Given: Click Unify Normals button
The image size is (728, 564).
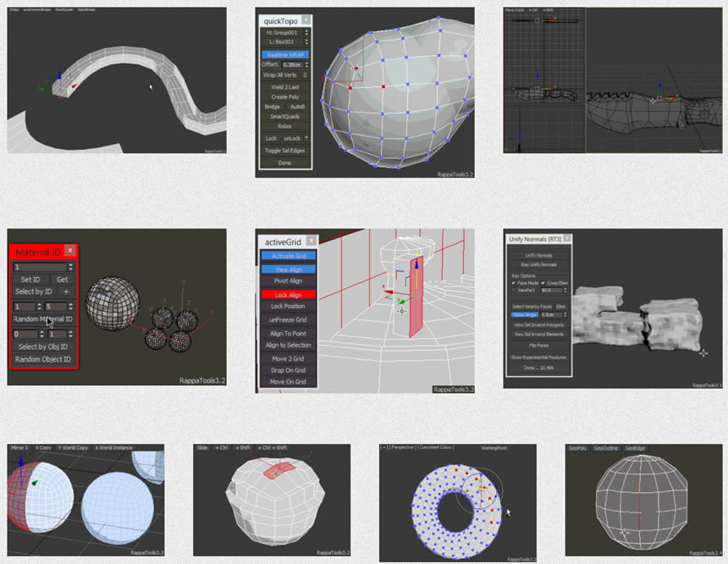Looking at the screenshot, I should point(538,255).
